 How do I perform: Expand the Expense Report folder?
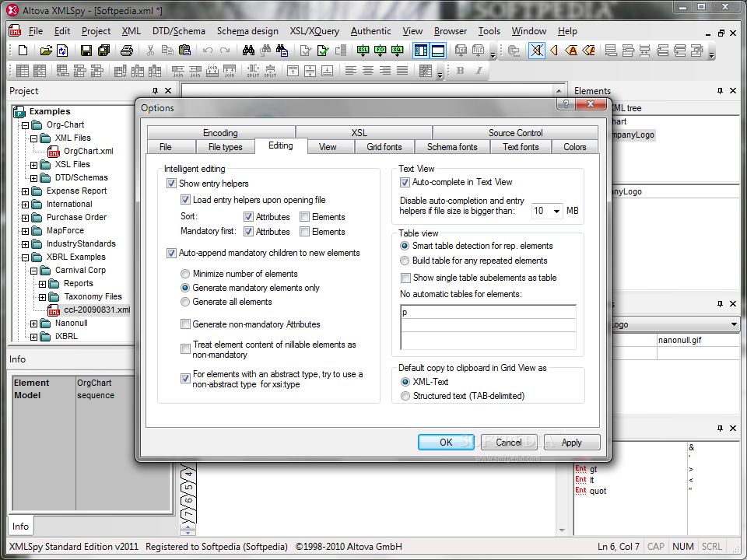tap(25, 191)
